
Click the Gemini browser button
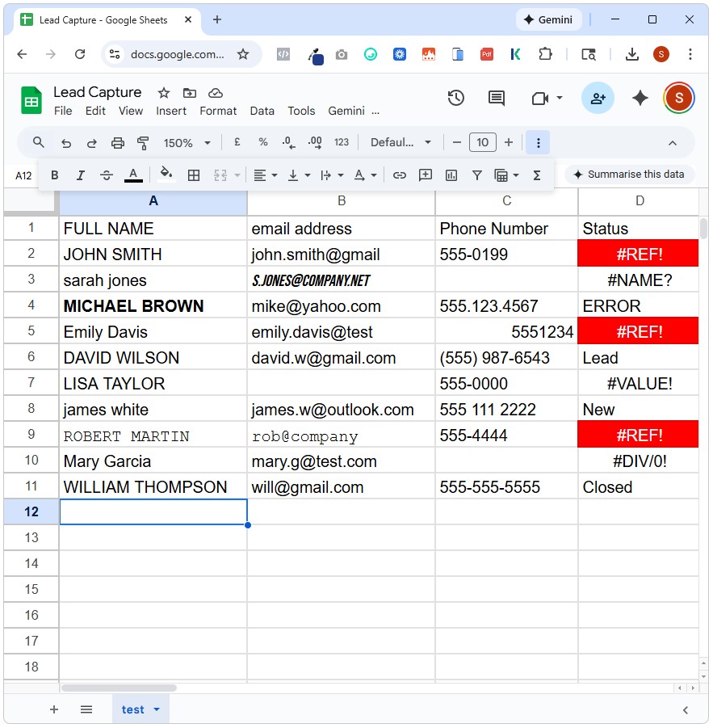(x=548, y=19)
